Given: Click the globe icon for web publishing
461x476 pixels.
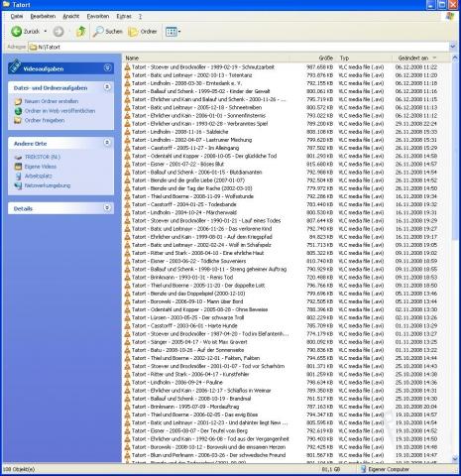Looking at the screenshot, I should 18,111.
